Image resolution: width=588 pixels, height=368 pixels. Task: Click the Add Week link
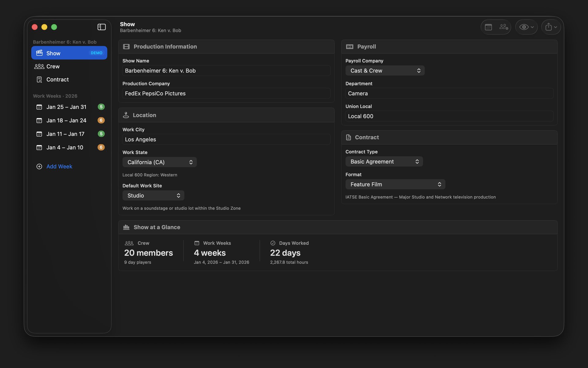(59, 166)
